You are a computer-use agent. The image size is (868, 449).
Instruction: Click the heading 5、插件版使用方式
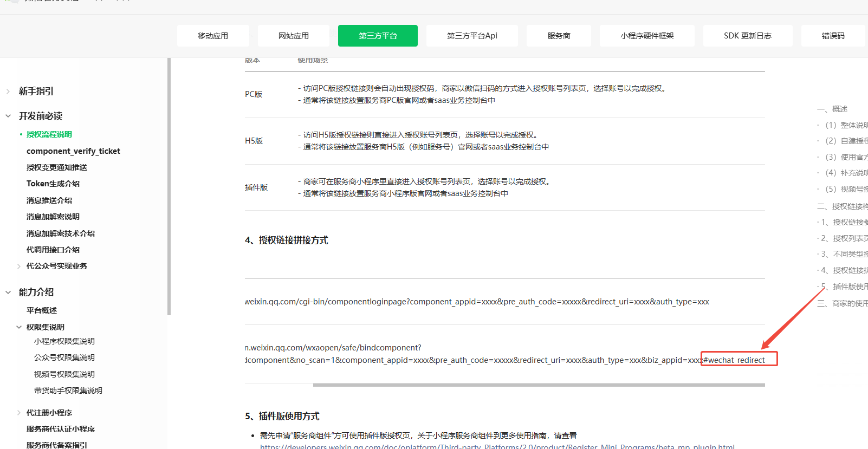tap(282, 416)
